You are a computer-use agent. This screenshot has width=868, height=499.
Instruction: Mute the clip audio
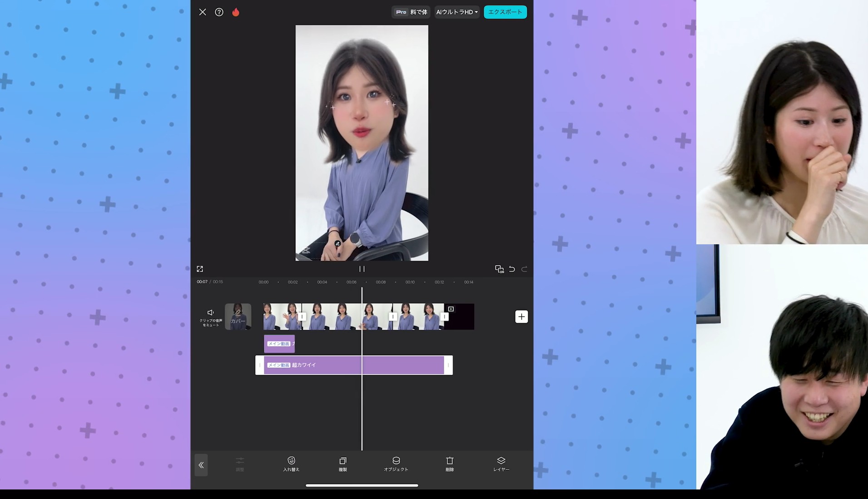211,316
